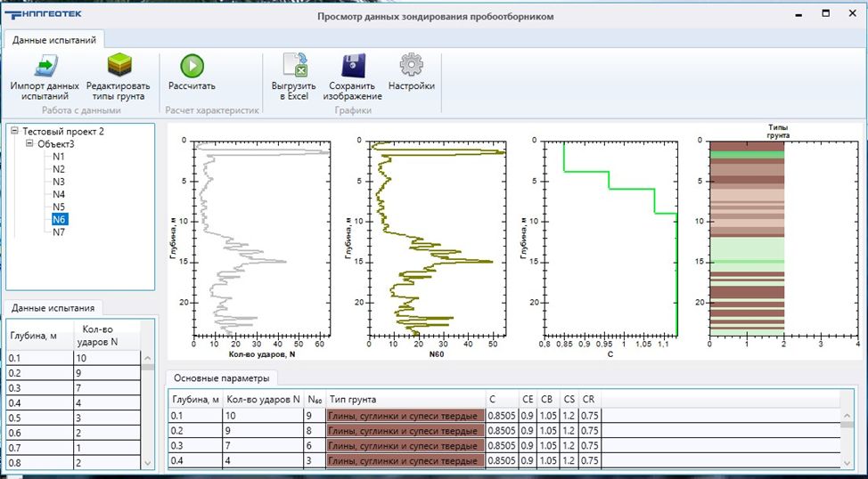Collapse the Тестовый проект 2 tree node
The width and height of the screenshot is (868, 479).
14,131
